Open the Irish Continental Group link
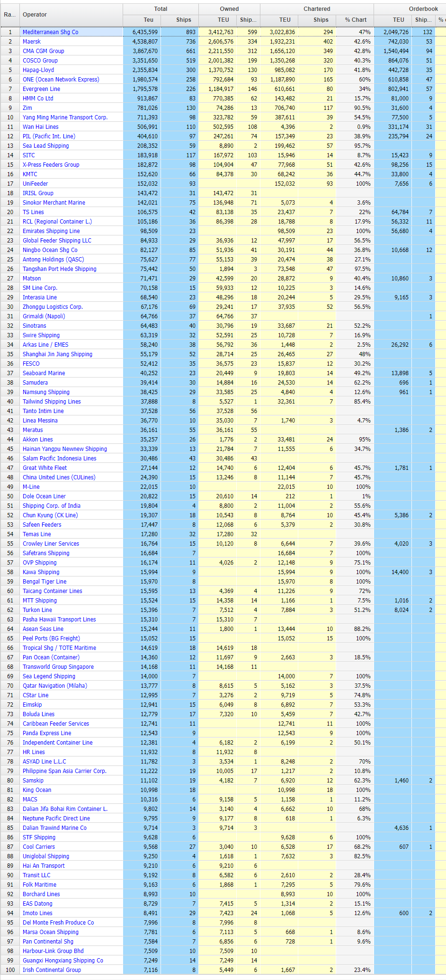The height and width of the screenshot is (980, 446). [52, 970]
